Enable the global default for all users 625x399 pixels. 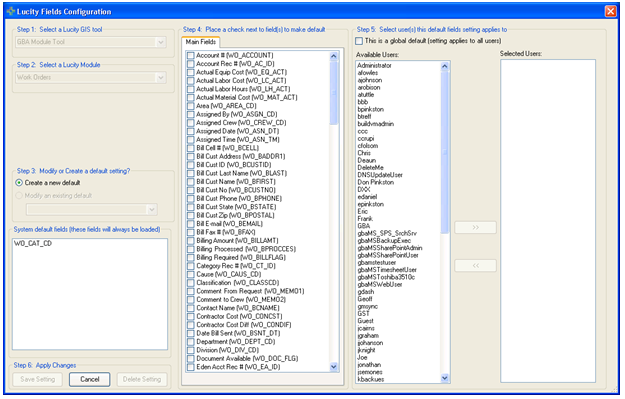pyautogui.click(x=359, y=41)
